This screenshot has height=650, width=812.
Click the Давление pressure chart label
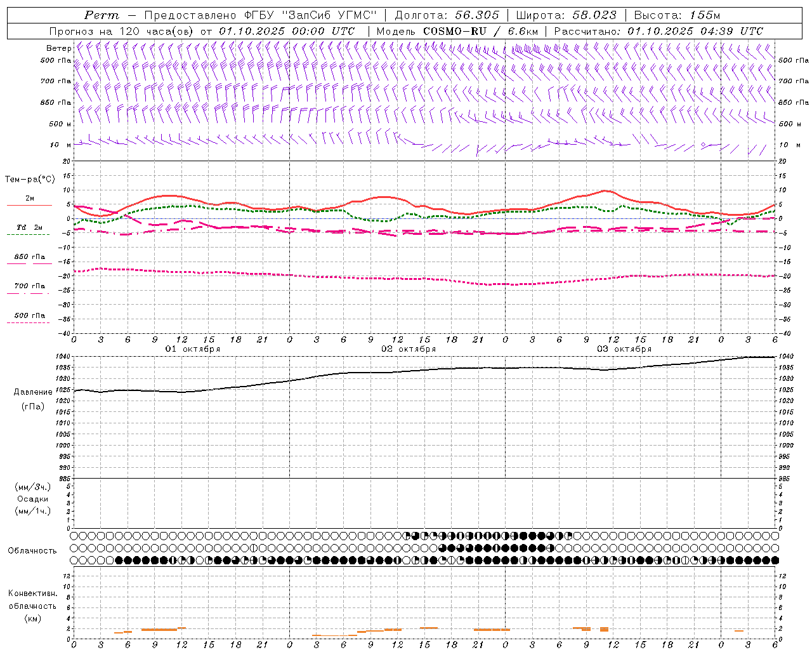tap(32, 392)
